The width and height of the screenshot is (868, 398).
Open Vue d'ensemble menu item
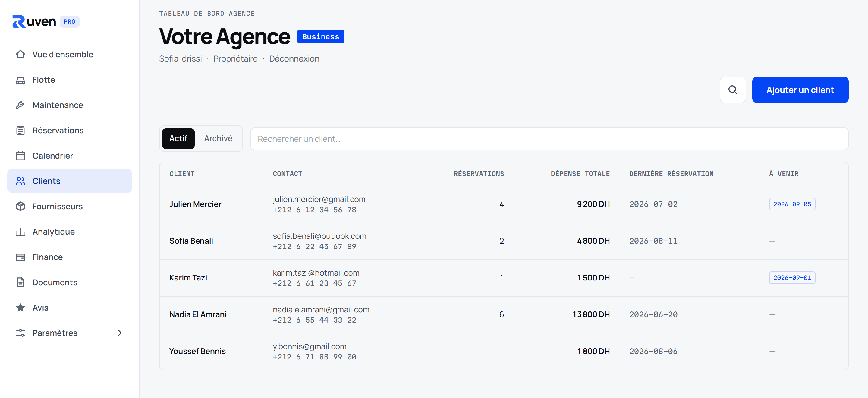click(69, 54)
